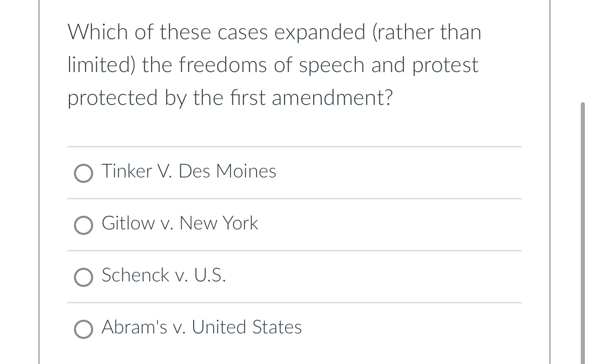
Task: Click the divider line below the question
Action: tap(294, 146)
